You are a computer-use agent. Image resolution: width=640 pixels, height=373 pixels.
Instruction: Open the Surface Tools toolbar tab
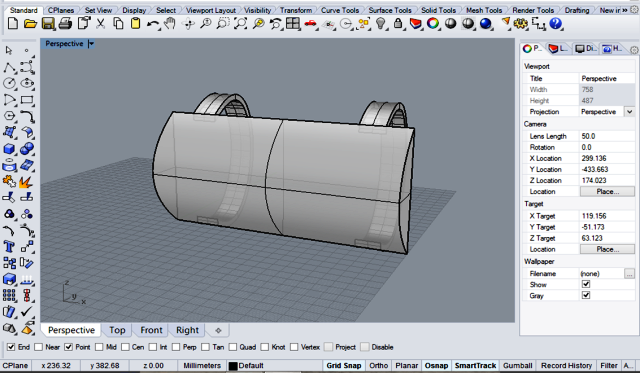(390, 10)
